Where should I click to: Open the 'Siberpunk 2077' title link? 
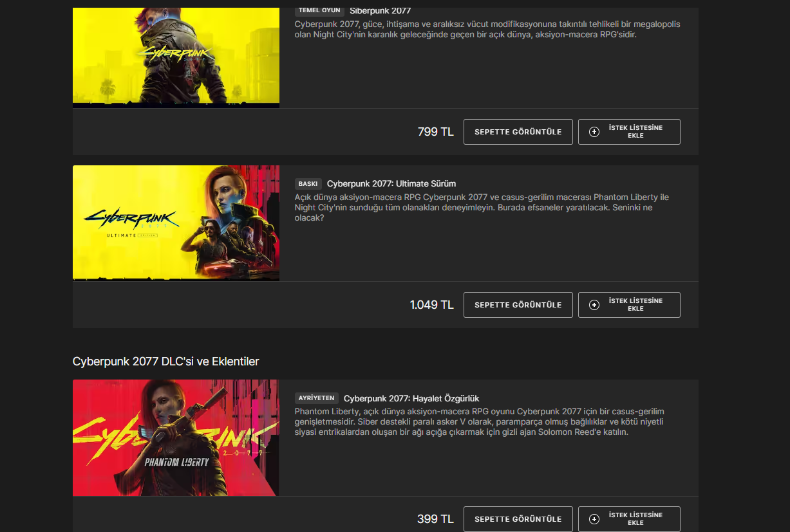pos(380,10)
